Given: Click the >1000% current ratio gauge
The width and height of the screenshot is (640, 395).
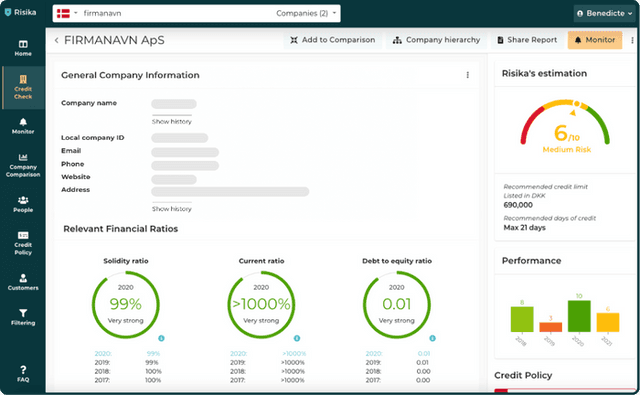Looking at the screenshot, I should point(261,305).
